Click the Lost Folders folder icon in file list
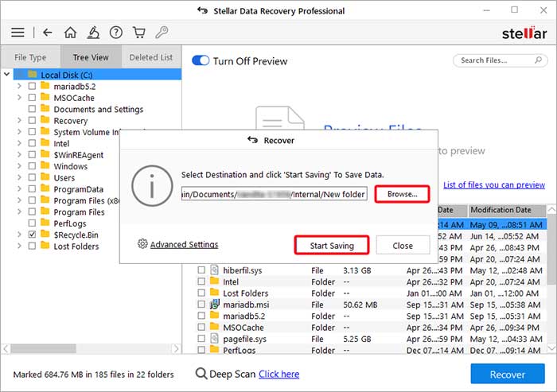The width and height of the screenshot is (557, 392). [214, 293]
